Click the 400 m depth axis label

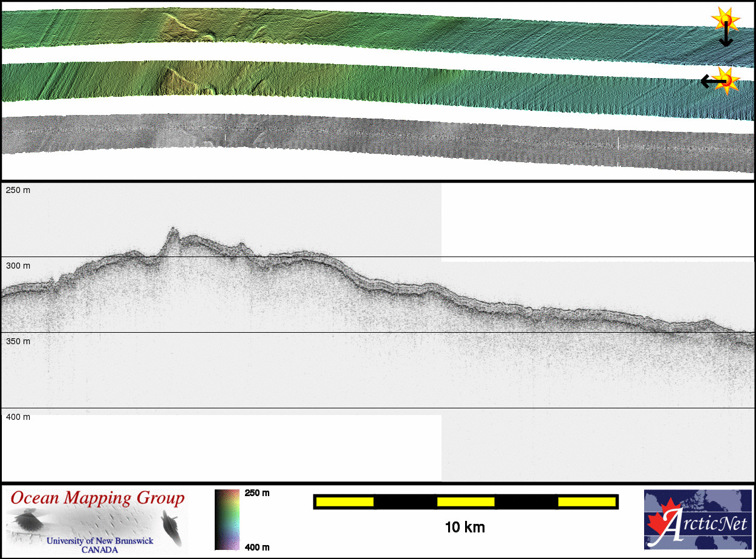(x=18, y=417)
